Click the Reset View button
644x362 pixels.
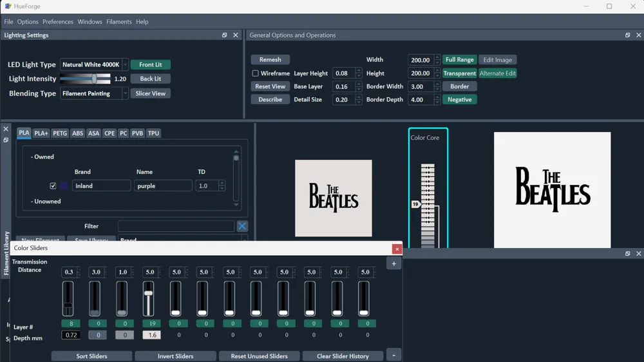270,86
